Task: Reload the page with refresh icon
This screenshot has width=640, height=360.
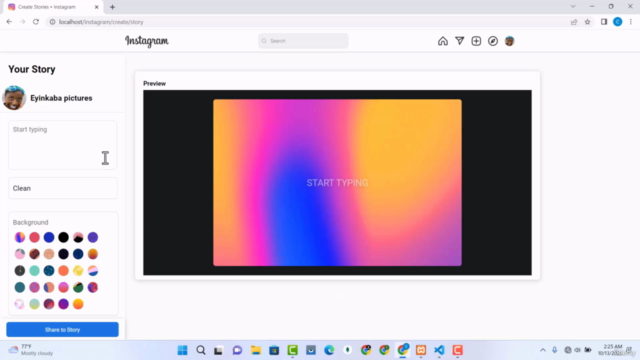Action: (36, 22)
